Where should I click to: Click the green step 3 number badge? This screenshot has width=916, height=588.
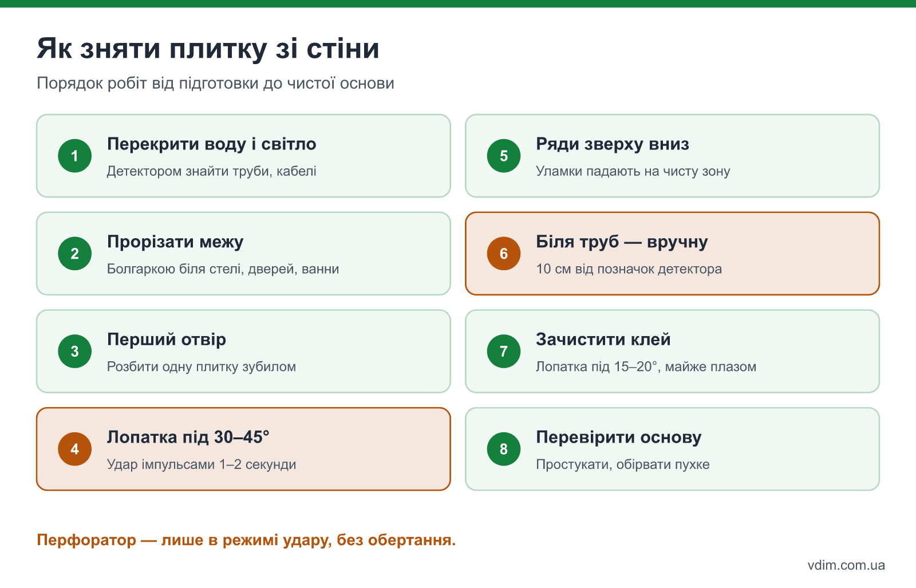pyautogui.click(x=75, y=352)
